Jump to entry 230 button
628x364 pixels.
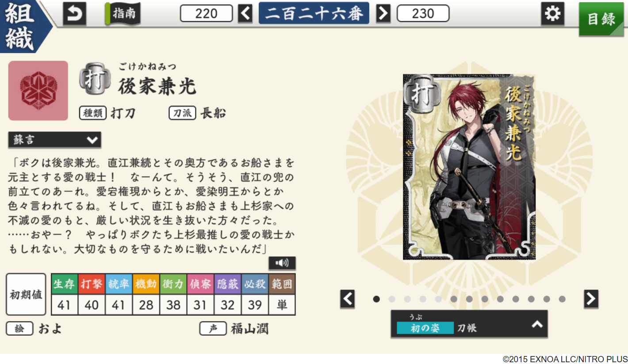pyautogui.click(x=423, y=14)
